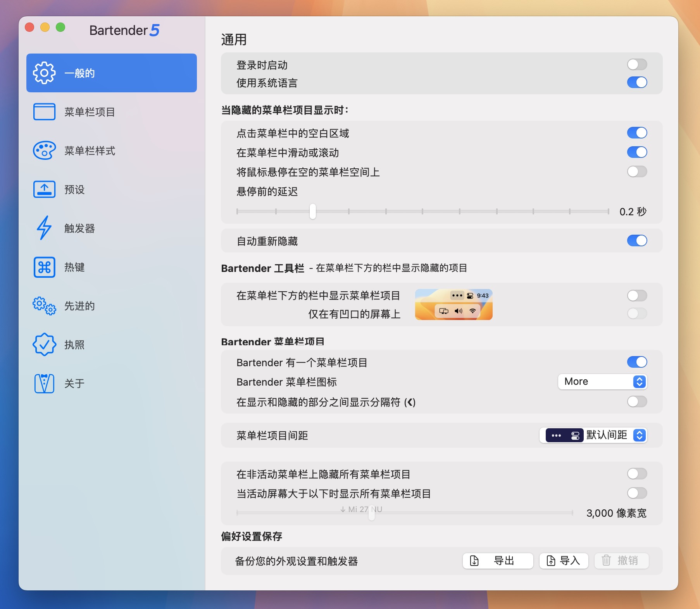Open 预设 using the upload icon
The height and width of the screenshot is (609, 700).
pos(44,189)
